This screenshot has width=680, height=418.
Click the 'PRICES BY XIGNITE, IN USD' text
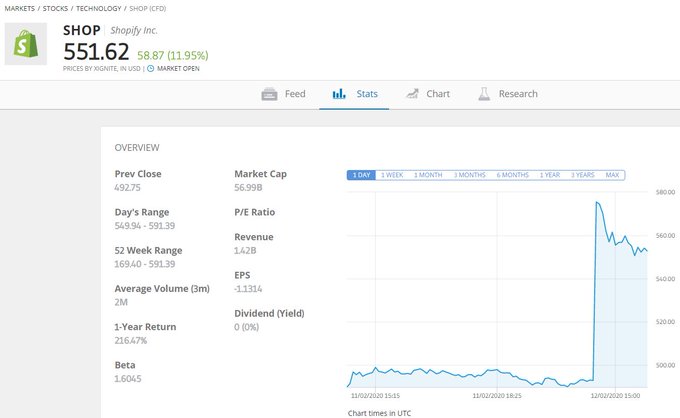click(x=101, y=69)
